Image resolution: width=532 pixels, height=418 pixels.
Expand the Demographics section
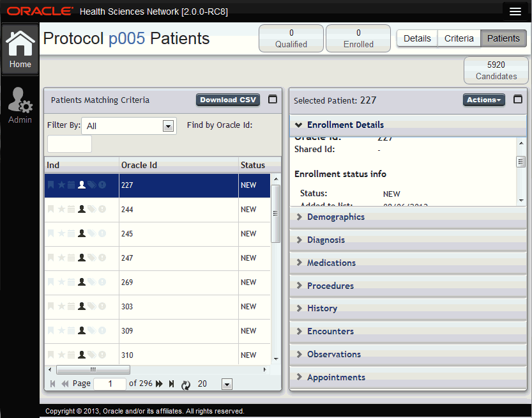tap(408, 217)
